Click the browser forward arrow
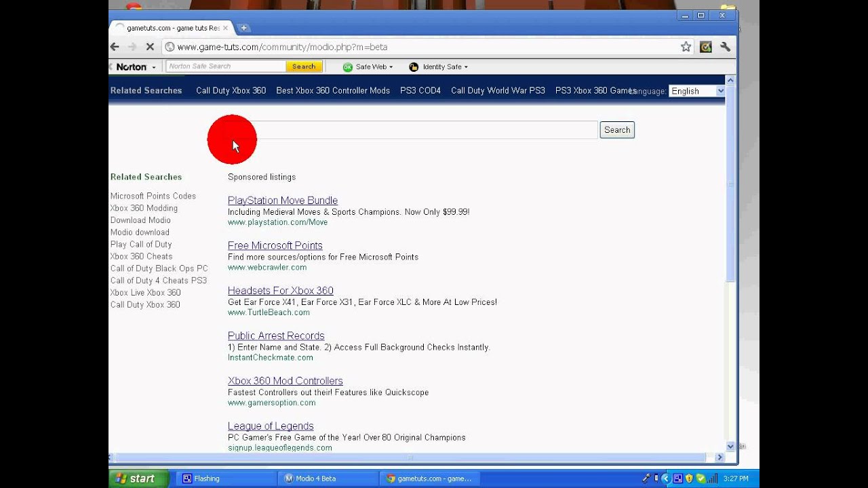 [x=132, y=47]
